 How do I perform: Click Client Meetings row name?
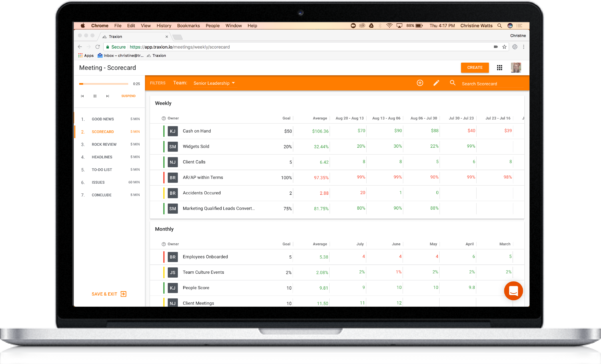tap(198, 303)
